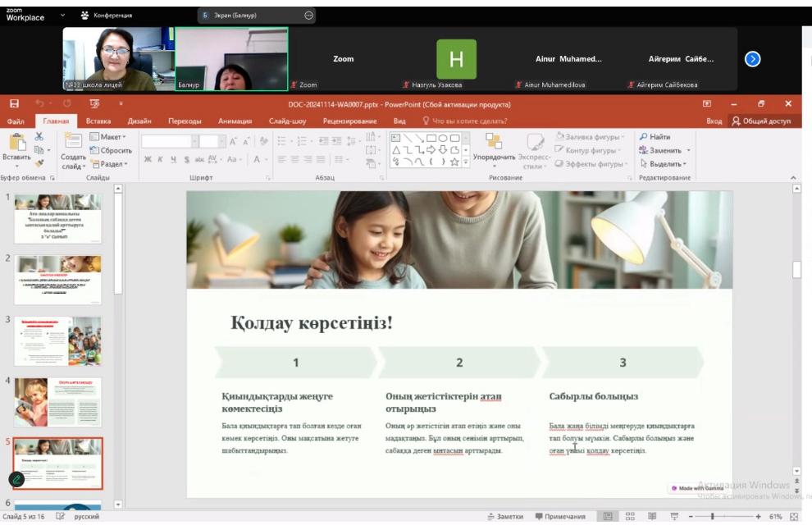Open the Design (Дизайн) ribbon tab

(139, 121)
